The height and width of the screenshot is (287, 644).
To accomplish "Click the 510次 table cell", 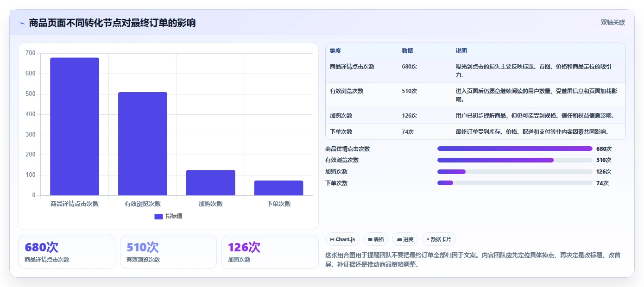I will [410, 91].
